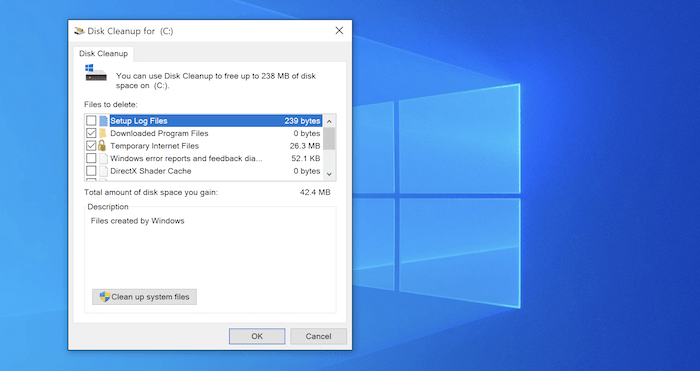Click the DirectX Shader Cache file icon

click(x=103, y=171)
